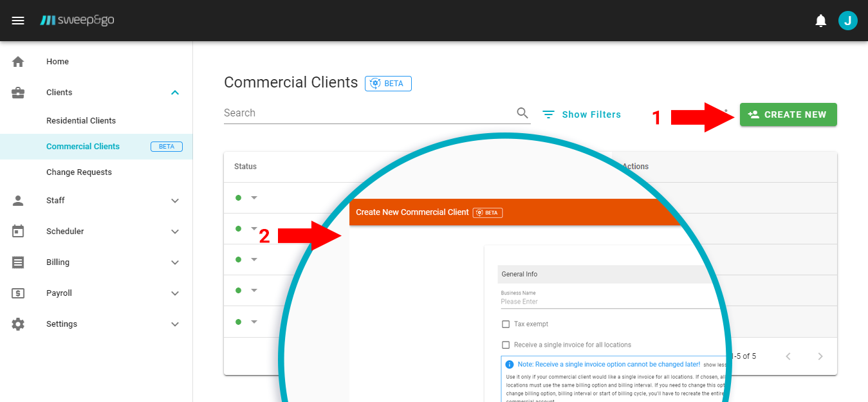The height and width of the screenshot is (402, 868).
Task: Click the Billing receipt icon
Action: point(18,262)
